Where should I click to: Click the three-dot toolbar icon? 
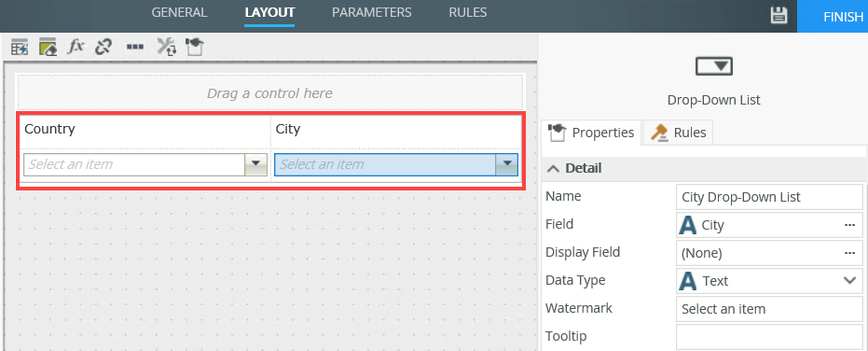pos(134,48)
